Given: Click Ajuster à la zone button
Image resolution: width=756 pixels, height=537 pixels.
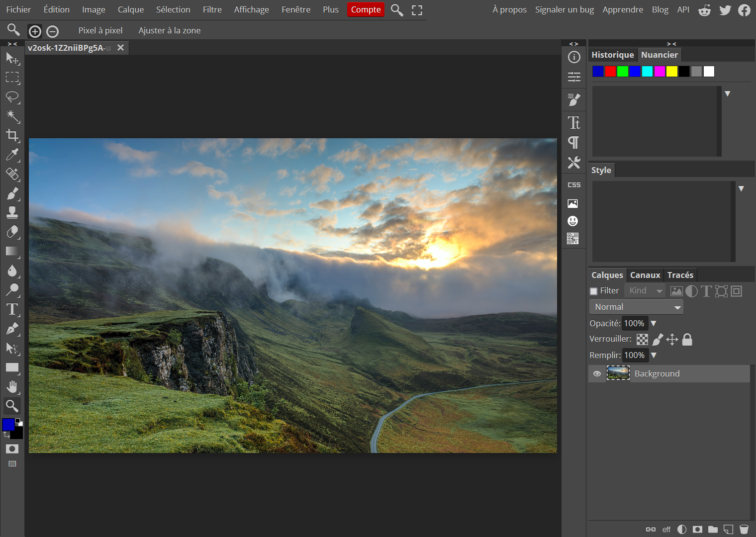Looking at the screenshot, I should click(x=170, y=30).
